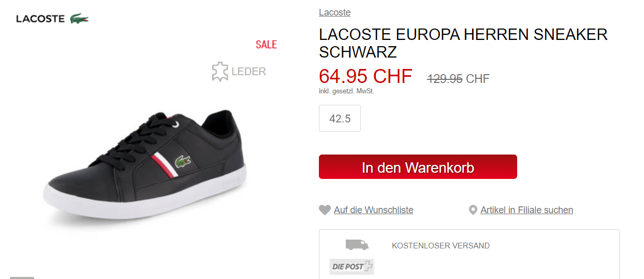Select shoe size 42.5
The width and height of the screenshot is (644, 279).
coord(340,118)
